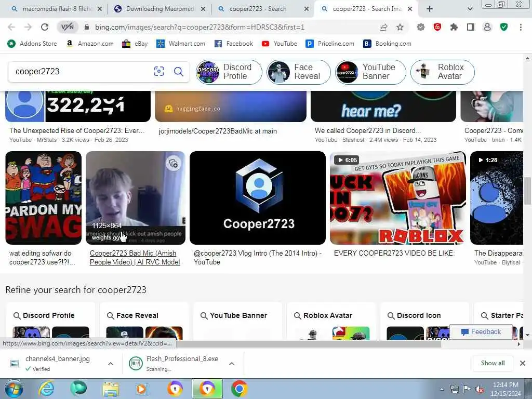Reload the Bing images page
532x399 pixels.
click(45, 27)
